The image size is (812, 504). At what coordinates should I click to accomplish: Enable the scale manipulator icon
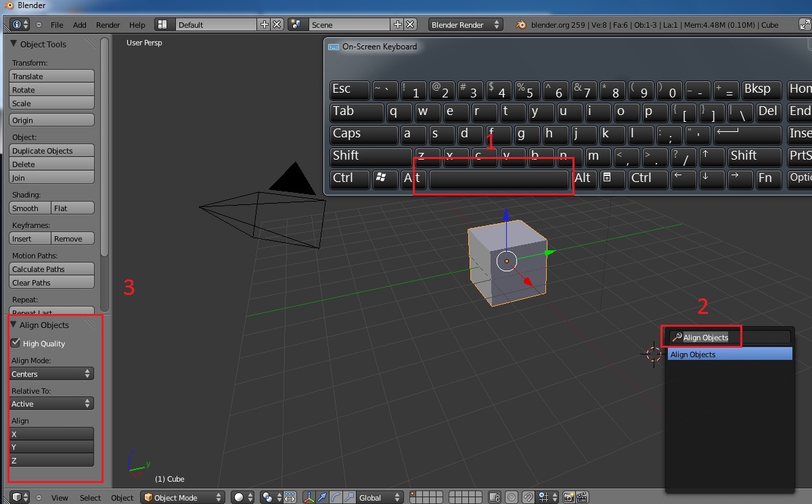pos(348,497)
